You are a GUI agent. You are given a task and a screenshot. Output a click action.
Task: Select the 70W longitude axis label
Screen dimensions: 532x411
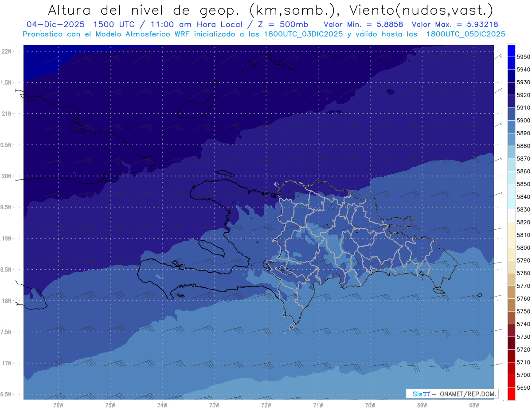(370, 405)
